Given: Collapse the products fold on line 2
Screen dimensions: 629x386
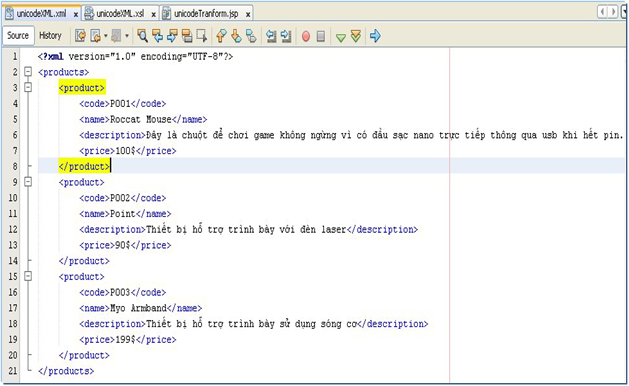Looking at the screenshot, I should click(28, 72).
